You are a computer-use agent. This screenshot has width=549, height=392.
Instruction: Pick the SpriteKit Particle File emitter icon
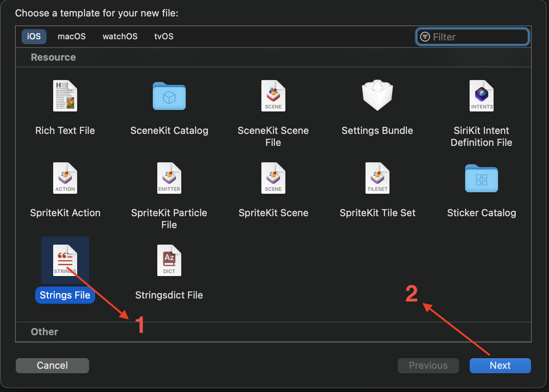[169, 178]
